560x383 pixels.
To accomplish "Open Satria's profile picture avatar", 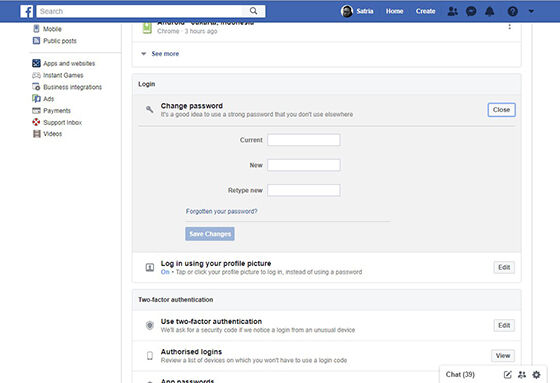I will click(x=346, y=11).
